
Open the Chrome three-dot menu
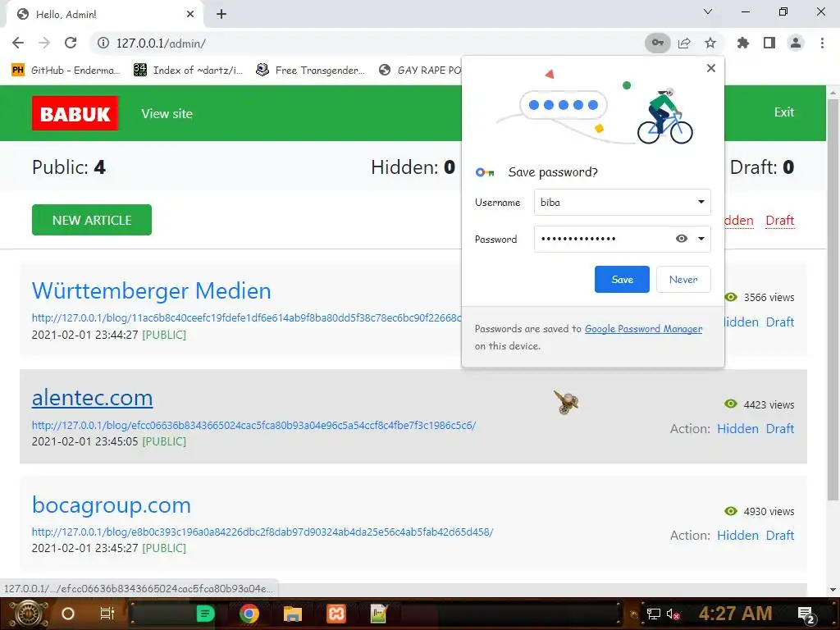click(x=822, y=43)
